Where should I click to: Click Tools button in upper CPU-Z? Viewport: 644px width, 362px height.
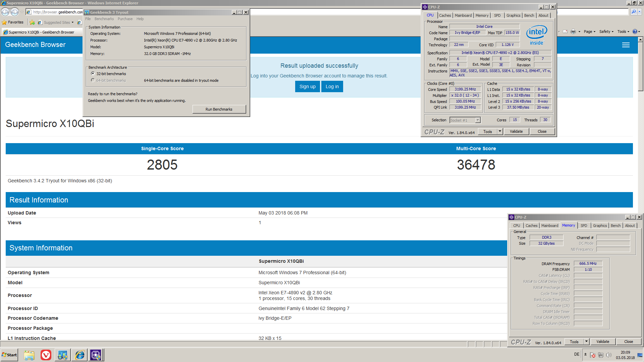click(x=488, y=131)
